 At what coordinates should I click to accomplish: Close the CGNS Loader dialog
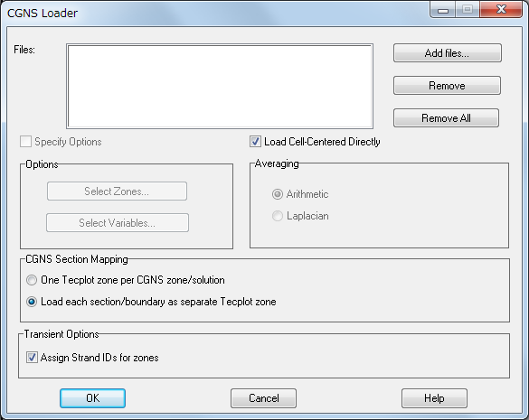click(x=501, y=9)
